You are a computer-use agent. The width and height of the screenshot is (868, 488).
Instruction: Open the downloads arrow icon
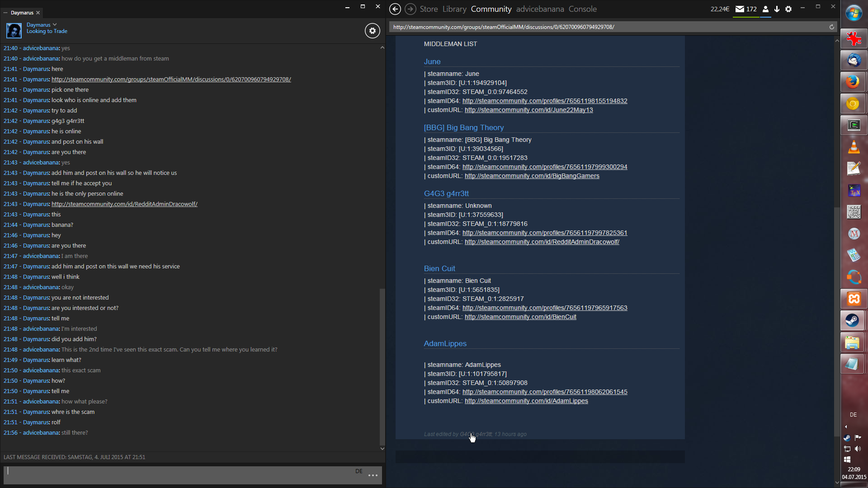pos(777,9)
